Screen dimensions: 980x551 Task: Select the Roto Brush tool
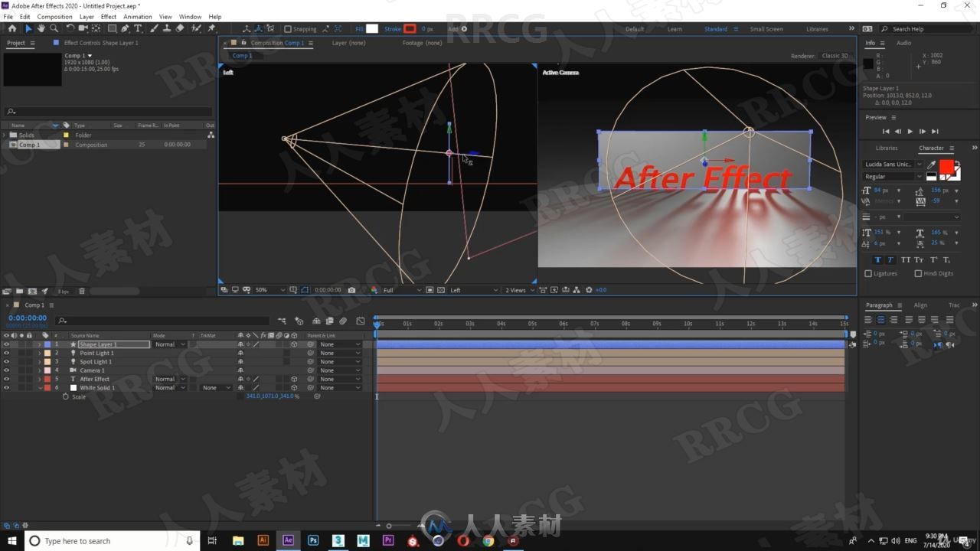click(196, 28)
